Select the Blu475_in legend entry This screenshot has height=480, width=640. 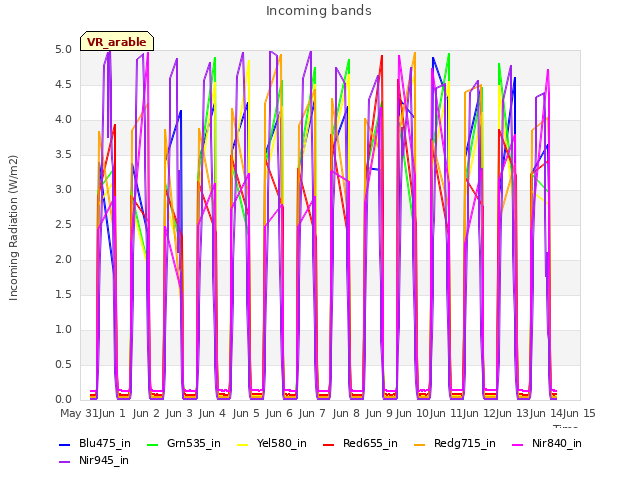(95, 443)
